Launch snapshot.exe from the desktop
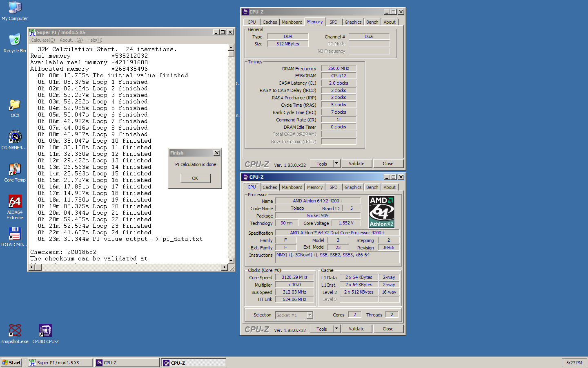The height and width of the screenshot is (368, 588). point(15,334)
